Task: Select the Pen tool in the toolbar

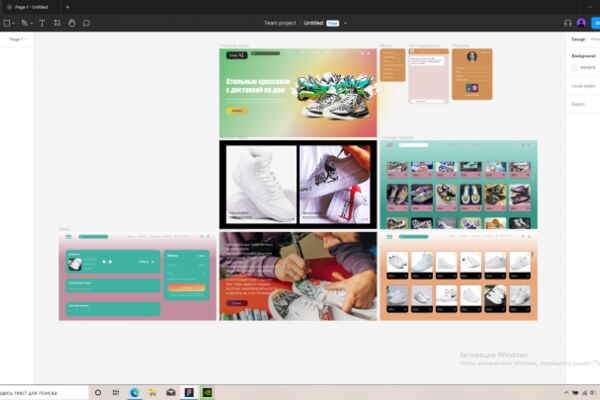Action: pyautogui.click(x=24, y=23)
